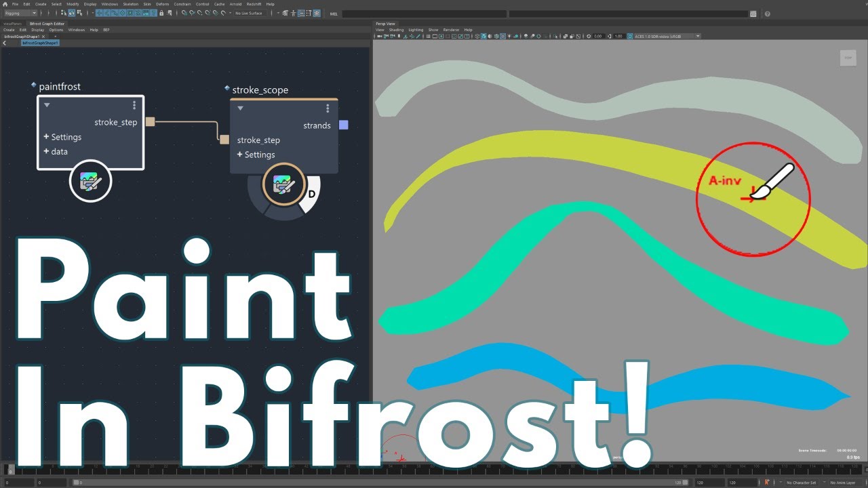Open the Rigging menu set dropdown

coord(20,13)
